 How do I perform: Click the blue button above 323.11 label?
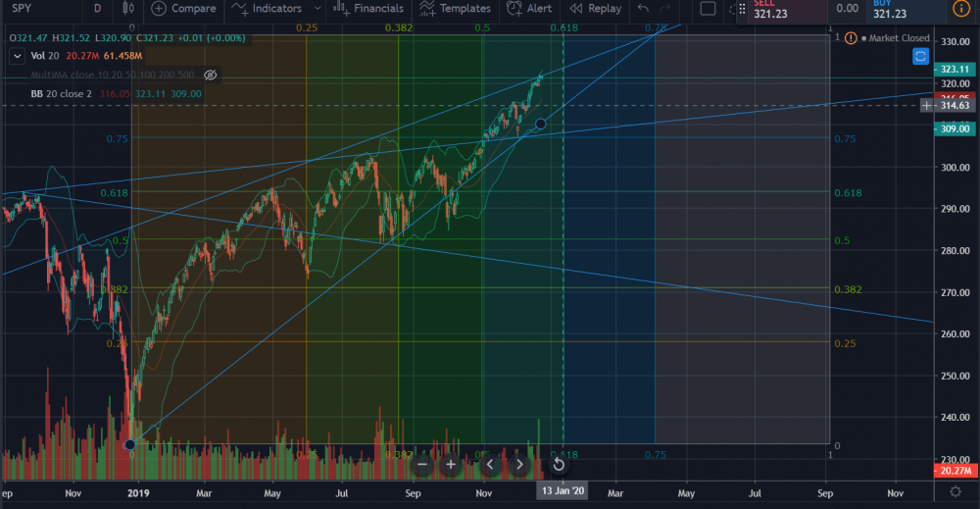920,56
